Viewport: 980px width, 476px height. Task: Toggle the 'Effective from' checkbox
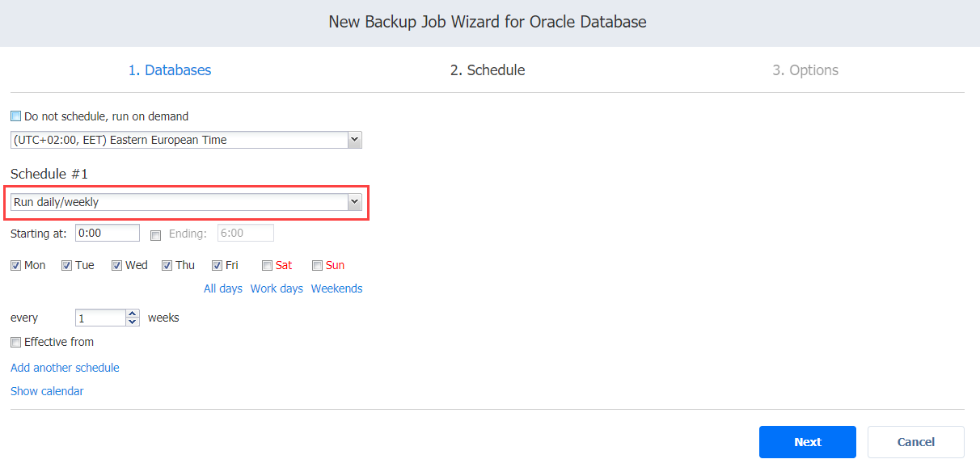pyautogui.click(x=15, y=342)
